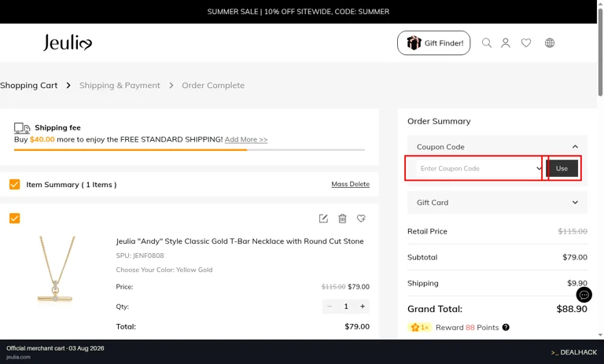Delete the necklace with trash icon
Screen dimensions: 604x364
[342, 219]
